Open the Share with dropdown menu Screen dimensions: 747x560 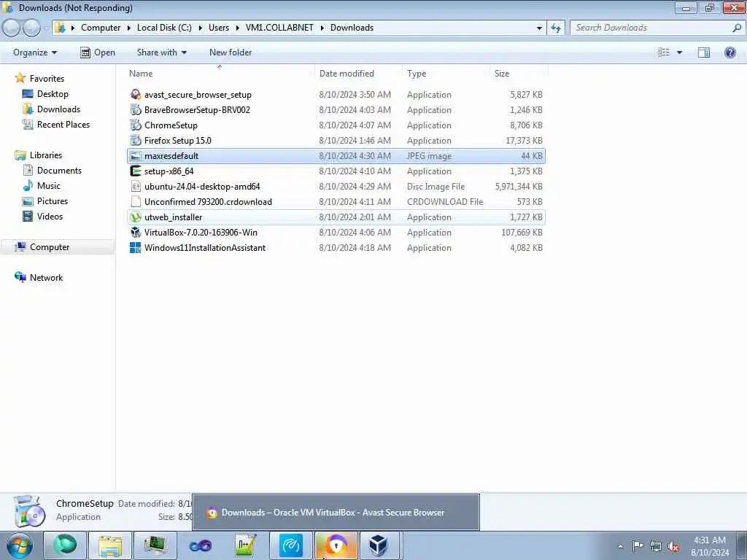[161, 52]
